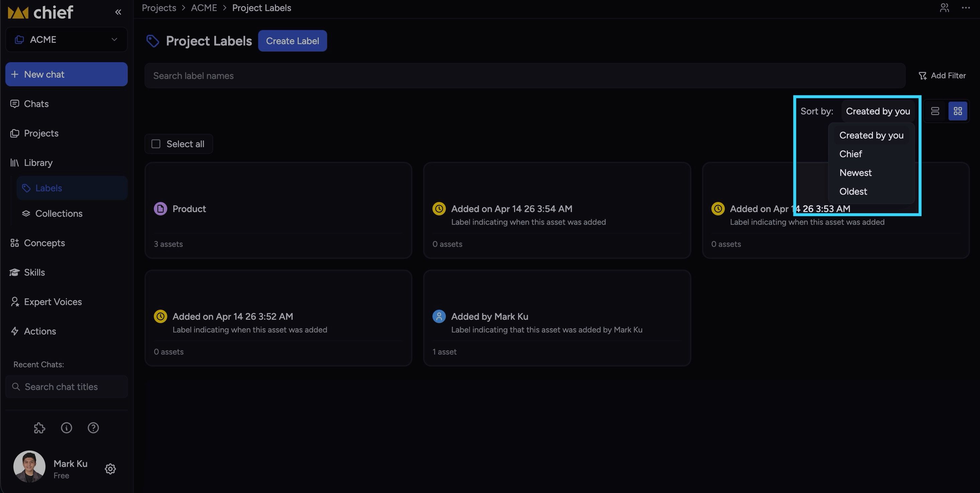Switch to list view layout
The image size is (980, 493).
click(x=935, y=111)
